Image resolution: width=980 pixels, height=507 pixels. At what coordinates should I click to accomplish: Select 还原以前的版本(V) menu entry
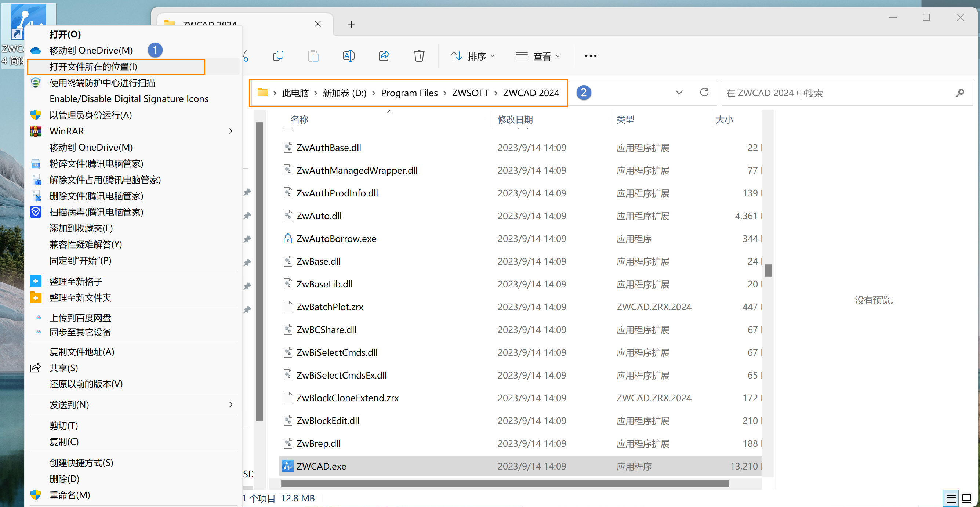[x=133, y=384]
